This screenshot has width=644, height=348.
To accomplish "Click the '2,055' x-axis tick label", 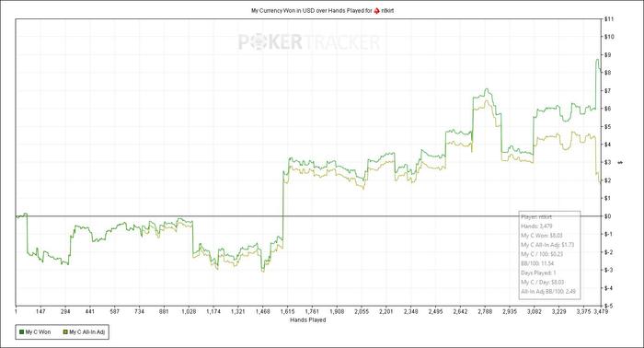I will tap(362, 312).
